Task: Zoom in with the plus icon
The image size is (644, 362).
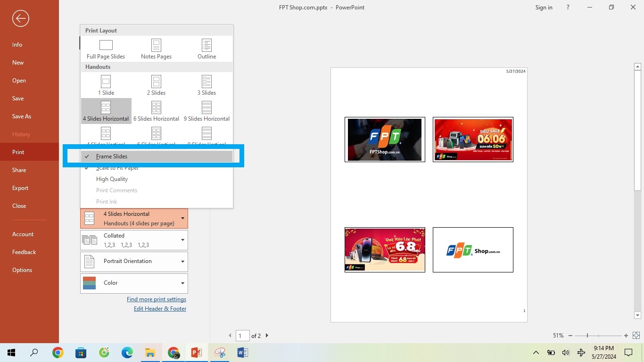Action: 626,336
